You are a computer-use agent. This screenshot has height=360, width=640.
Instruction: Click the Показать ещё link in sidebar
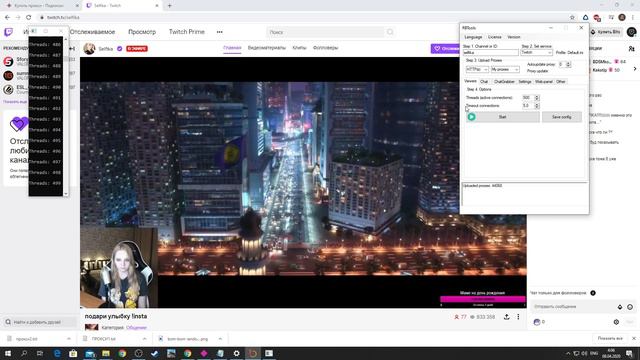pyautogui.click(x=15, y=102)
